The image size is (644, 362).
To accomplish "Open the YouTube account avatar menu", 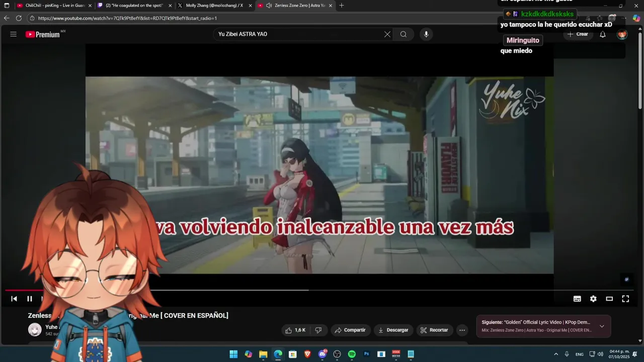I will coord(622,34).
